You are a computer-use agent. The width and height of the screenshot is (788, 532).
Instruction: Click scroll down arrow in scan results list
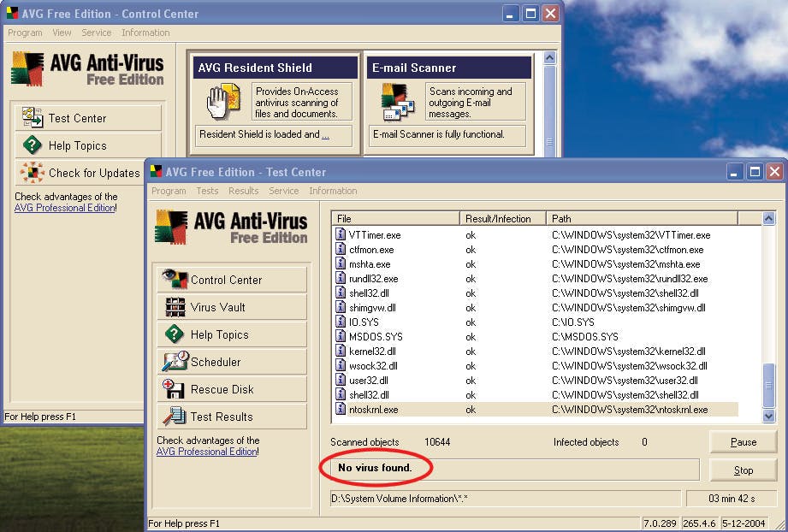(x=769, y=416)
